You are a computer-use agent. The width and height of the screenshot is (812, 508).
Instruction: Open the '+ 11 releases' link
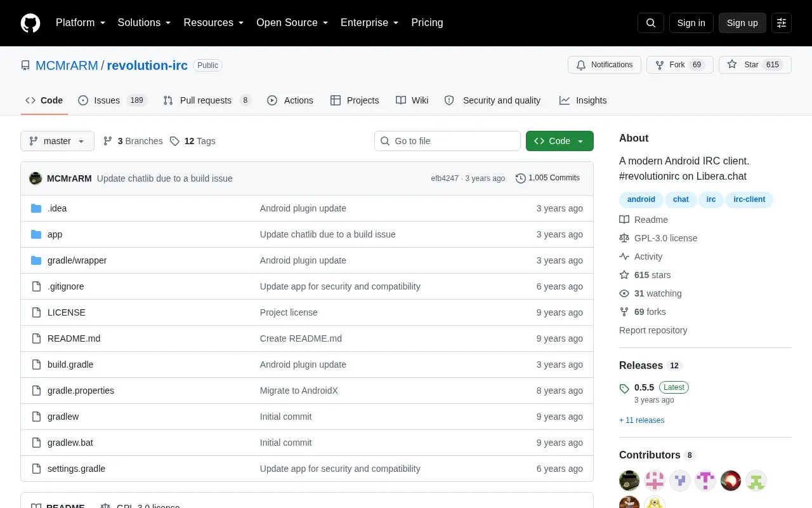641,420
